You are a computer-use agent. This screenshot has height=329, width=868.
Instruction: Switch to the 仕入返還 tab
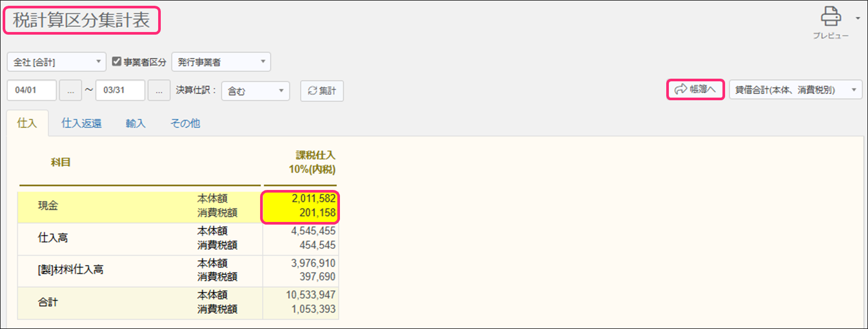click(x=81, y=123)
